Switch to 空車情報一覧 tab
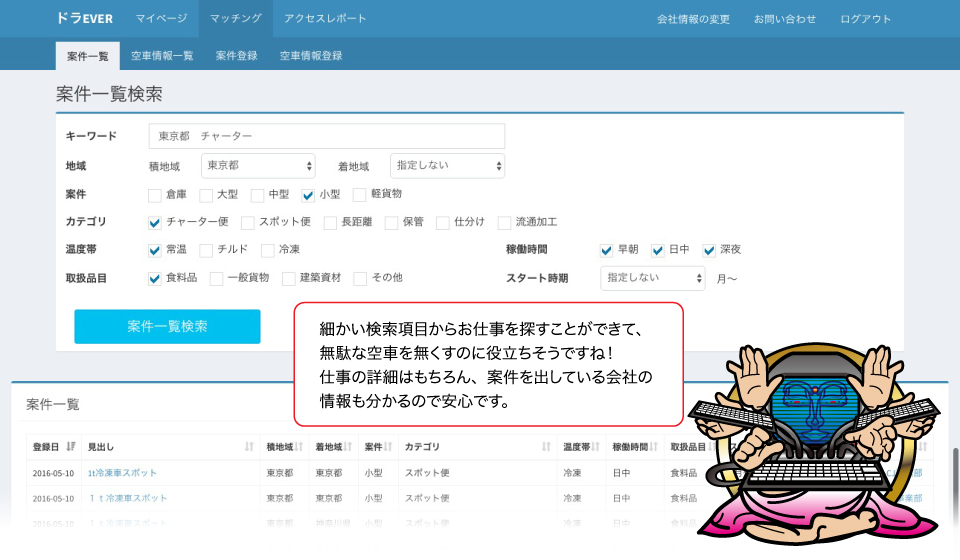Viewport: 960px width, 560px height. pyautogui.click(x=162, y=56)
